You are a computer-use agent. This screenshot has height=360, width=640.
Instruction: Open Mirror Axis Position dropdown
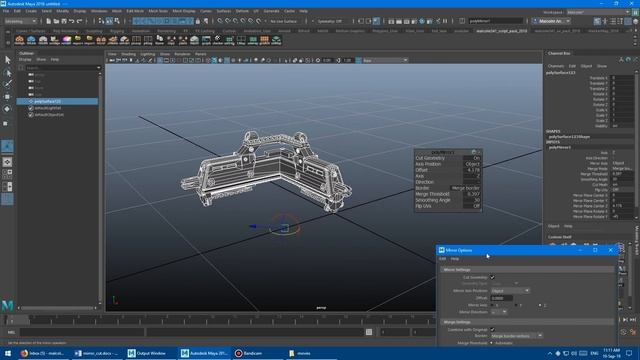[510, 291]
